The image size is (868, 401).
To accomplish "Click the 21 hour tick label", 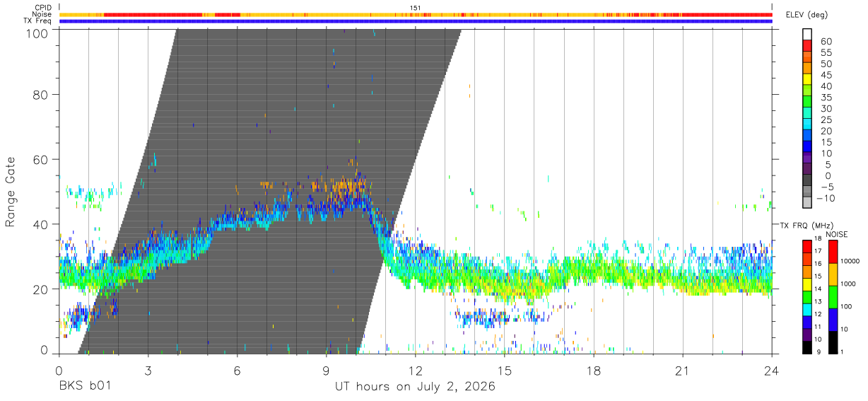I will [683, 371].
